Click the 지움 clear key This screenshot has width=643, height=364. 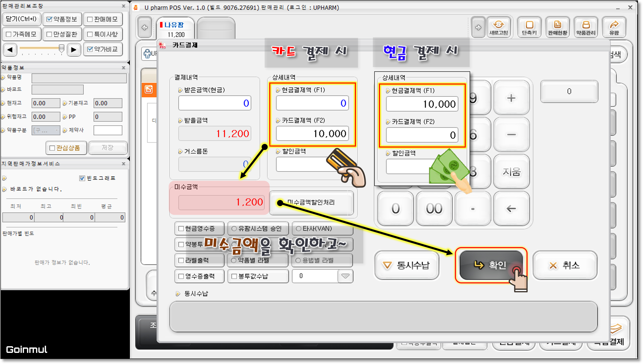tap(511, 172)
